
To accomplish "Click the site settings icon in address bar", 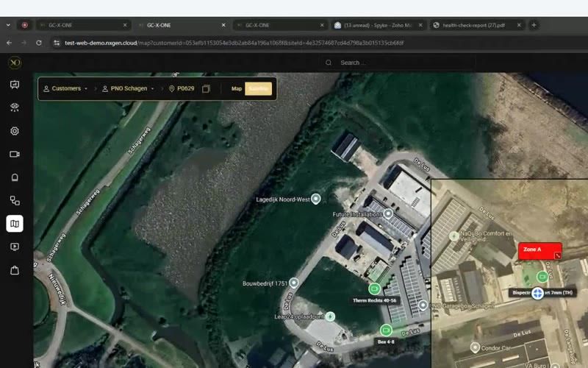I will [57, 43].
